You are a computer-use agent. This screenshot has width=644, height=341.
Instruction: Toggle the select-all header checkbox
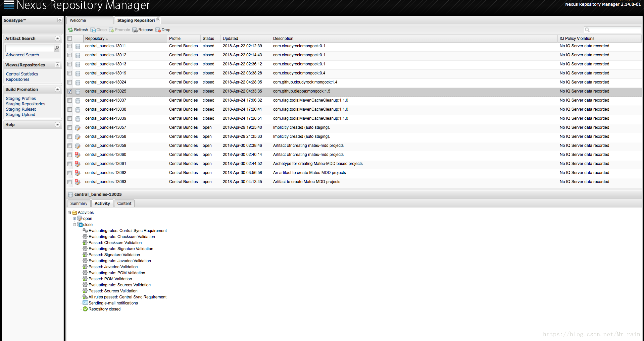[x=70, y=39]
